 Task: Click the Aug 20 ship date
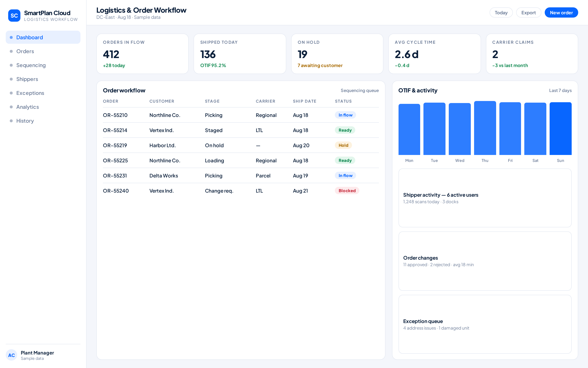tap(301, 145)
